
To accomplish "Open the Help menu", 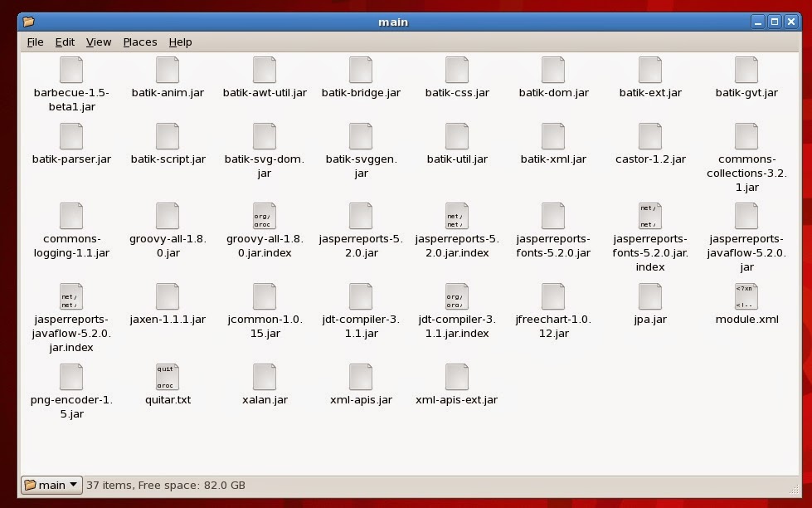I will click(x=180, y=42).
